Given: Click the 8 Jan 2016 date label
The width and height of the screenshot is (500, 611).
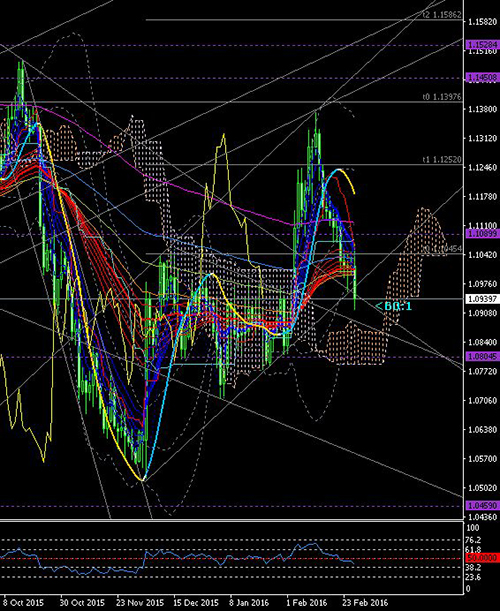Looking at the screenshot, I should coord(249,602).
